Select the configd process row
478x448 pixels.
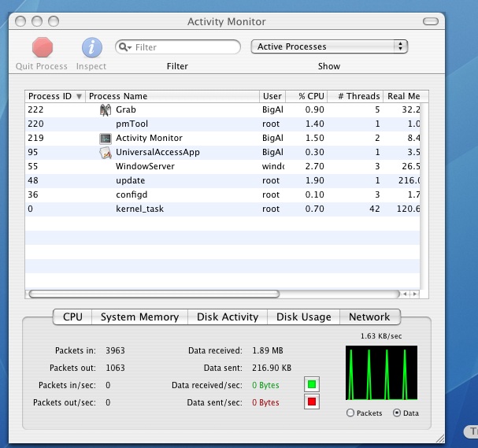click(x=223, y=195)
